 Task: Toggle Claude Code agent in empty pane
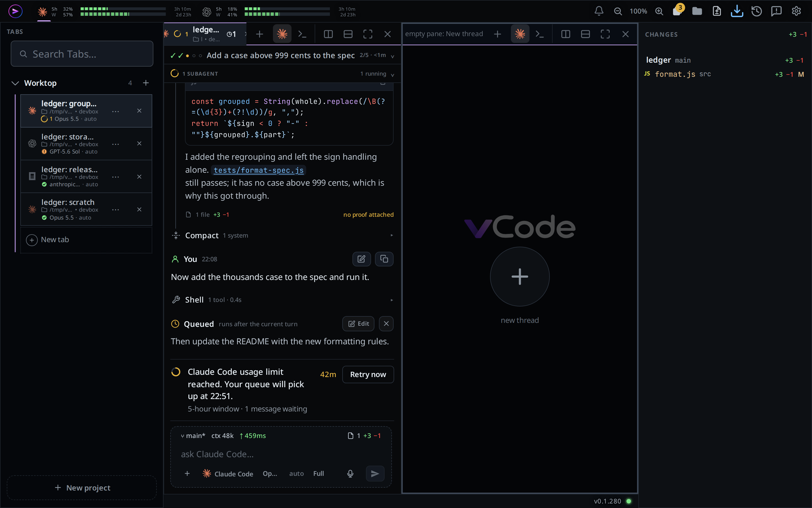pyautogui.click(x=520, y=34)
